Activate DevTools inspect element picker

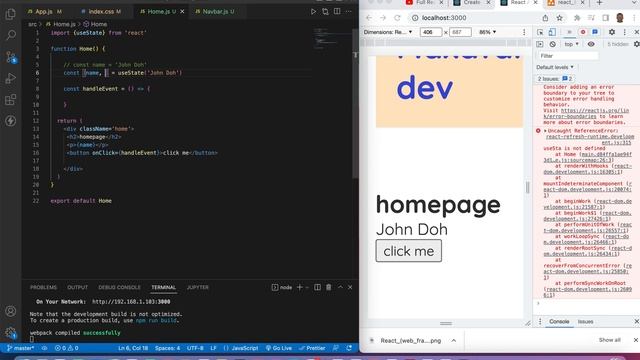tap(540, 32)
